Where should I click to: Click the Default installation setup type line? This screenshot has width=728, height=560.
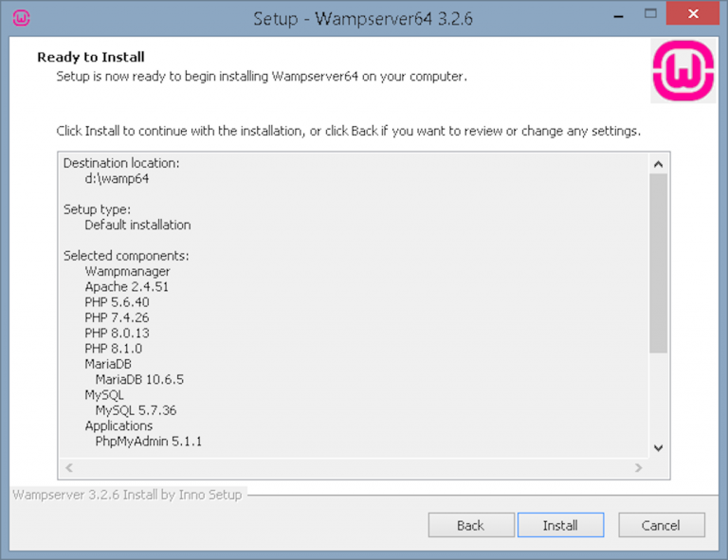coord(137,225)
